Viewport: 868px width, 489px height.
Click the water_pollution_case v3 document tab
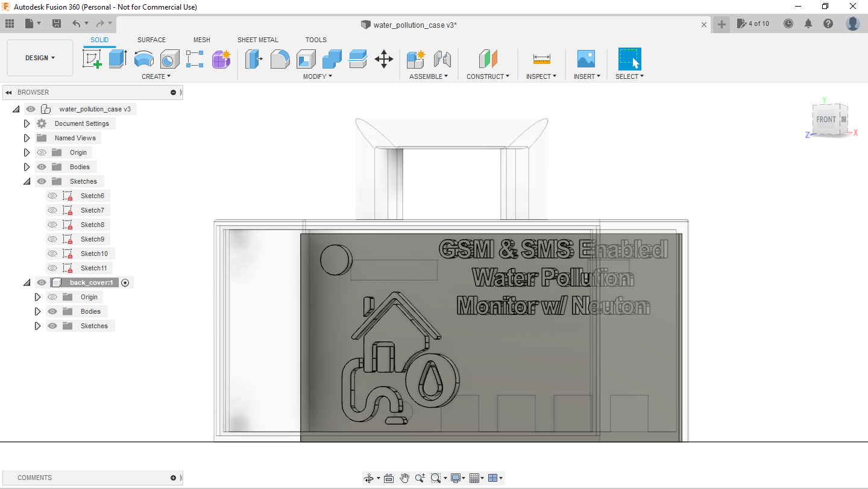point(415,25)
